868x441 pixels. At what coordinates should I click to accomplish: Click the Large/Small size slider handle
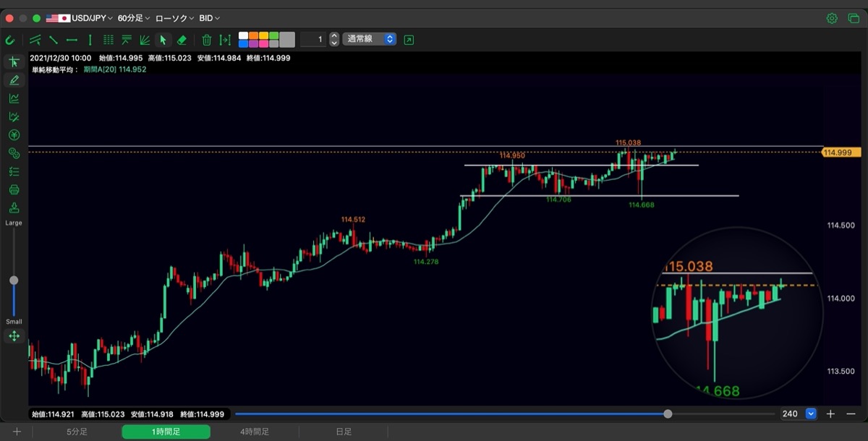coord(14,280)
